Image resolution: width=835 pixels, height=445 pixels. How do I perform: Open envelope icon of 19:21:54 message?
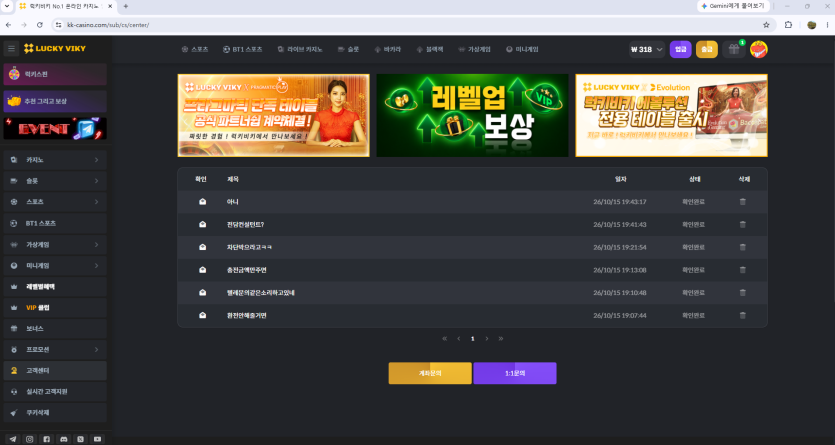202,247
